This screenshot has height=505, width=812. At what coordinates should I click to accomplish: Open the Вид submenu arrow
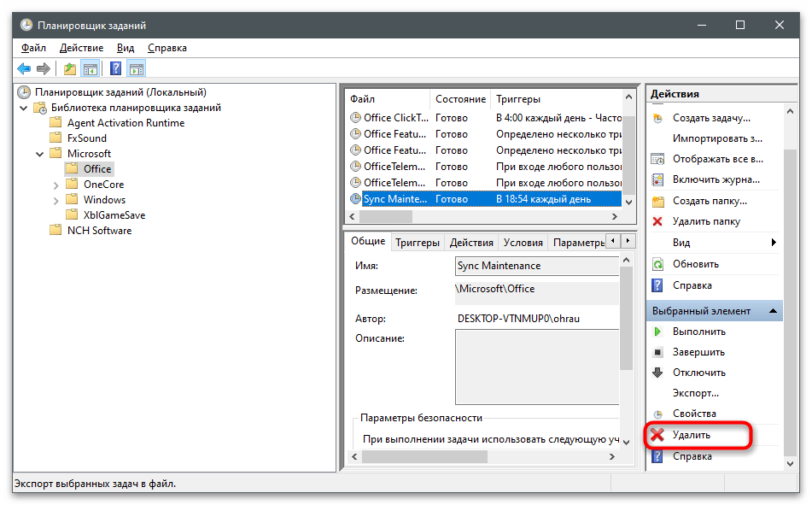(774, 243)
